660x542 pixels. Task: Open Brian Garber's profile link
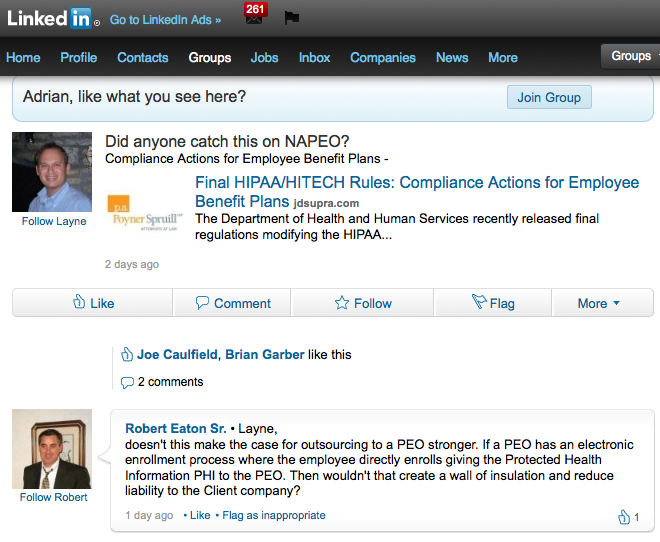coord(265,355)
